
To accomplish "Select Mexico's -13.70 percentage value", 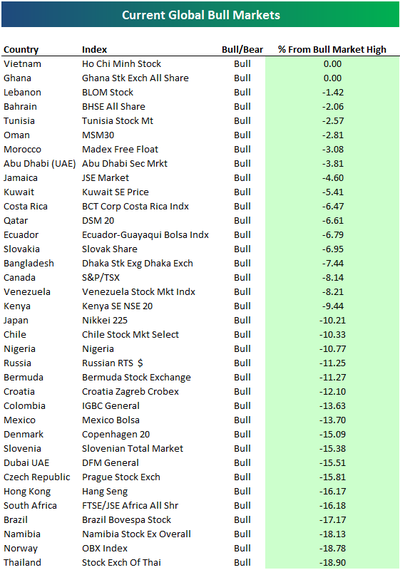I will coord(333,420).
